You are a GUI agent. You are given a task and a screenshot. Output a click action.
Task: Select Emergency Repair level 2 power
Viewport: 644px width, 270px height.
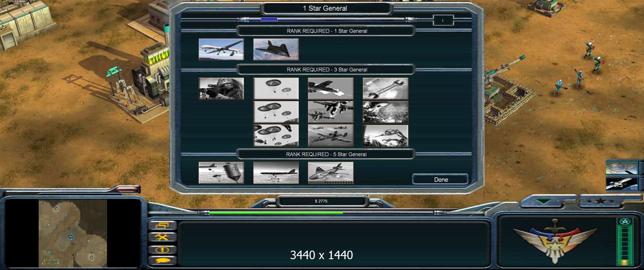pos(386,112)
